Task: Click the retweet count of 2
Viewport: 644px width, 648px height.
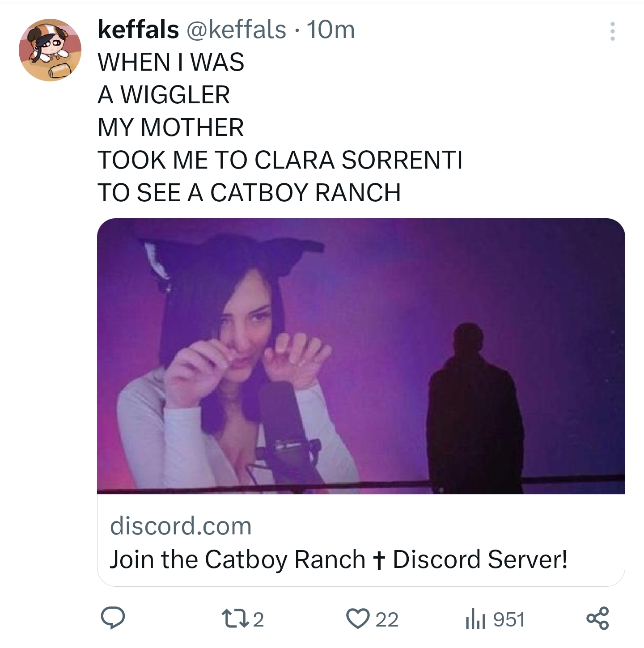Action: tap(258, 620)
